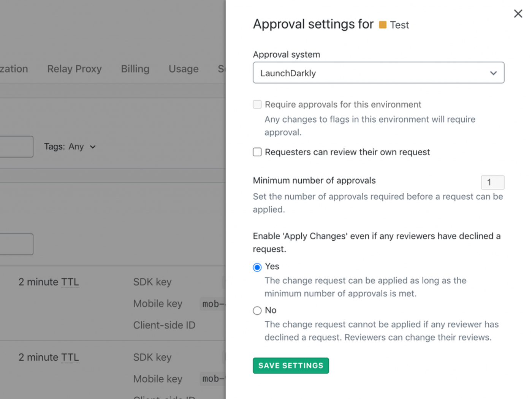Click the second Mobile key value
The height and width of the screenshot is (399, 532).
coord(213,379)
